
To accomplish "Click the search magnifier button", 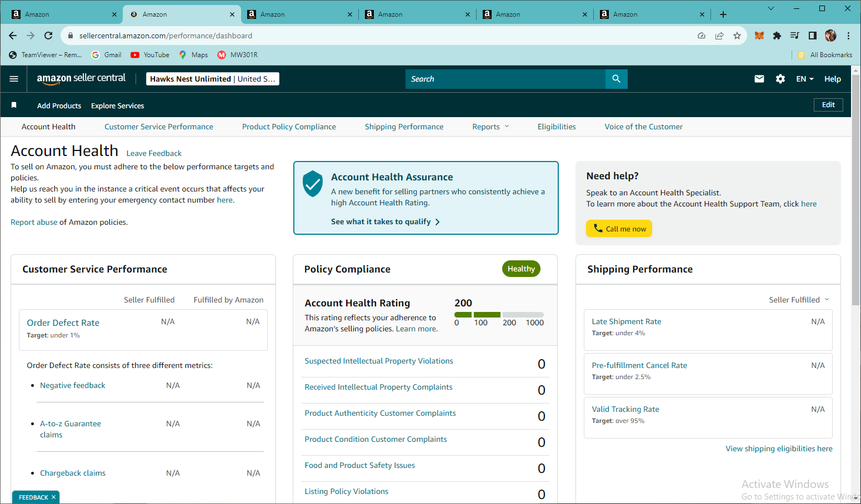I will click(616, 79).
